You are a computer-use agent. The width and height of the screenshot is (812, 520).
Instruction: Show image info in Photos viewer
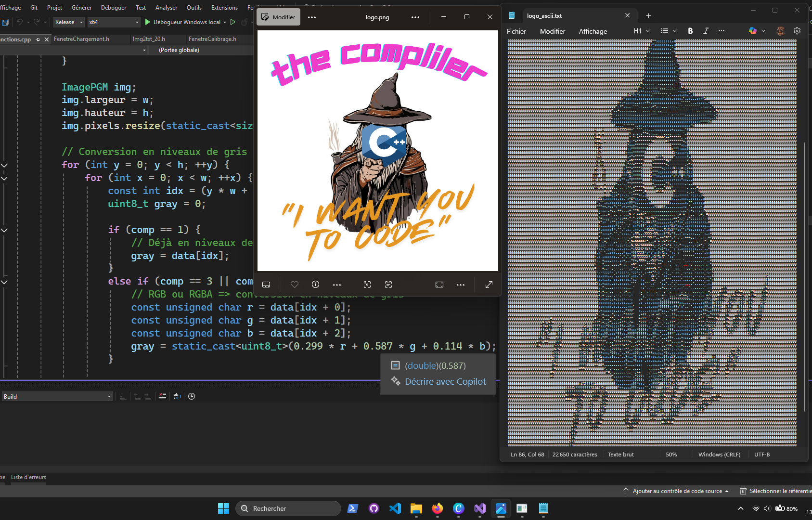(x=315, y=285)
